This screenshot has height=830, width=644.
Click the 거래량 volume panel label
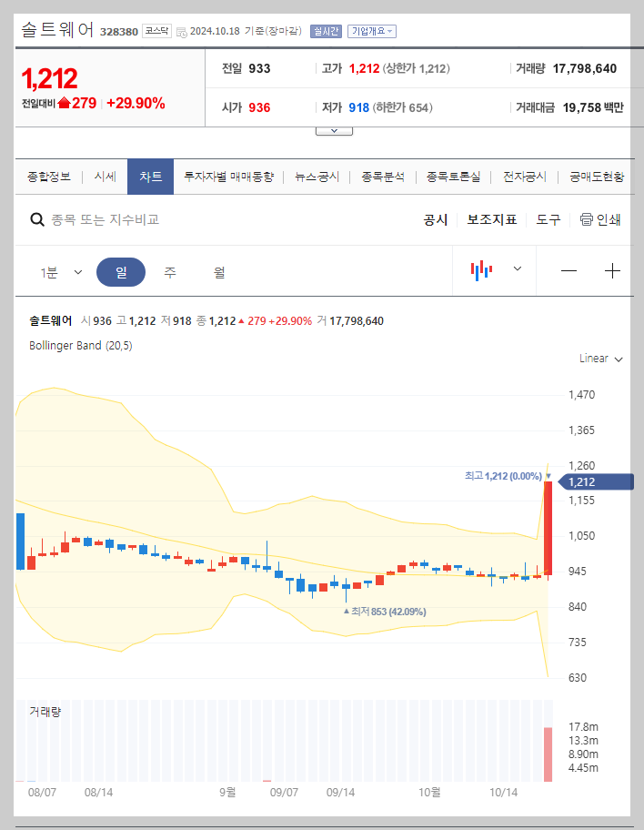[x=45, y=712]
